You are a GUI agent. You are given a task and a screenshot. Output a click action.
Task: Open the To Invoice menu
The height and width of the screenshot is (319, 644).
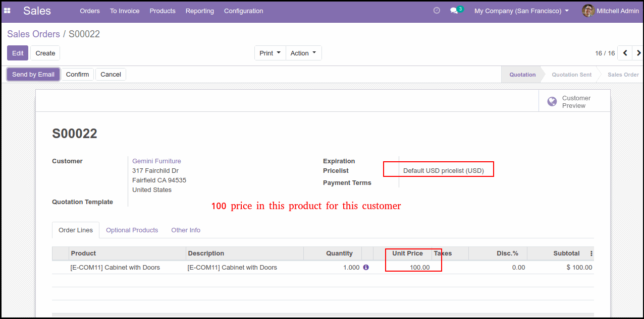(x=125, y=11)
